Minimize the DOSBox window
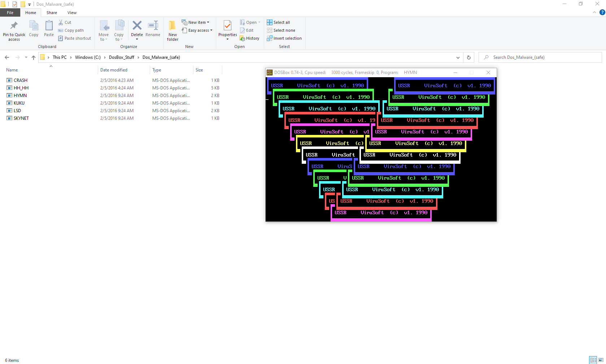 (455, 73)
